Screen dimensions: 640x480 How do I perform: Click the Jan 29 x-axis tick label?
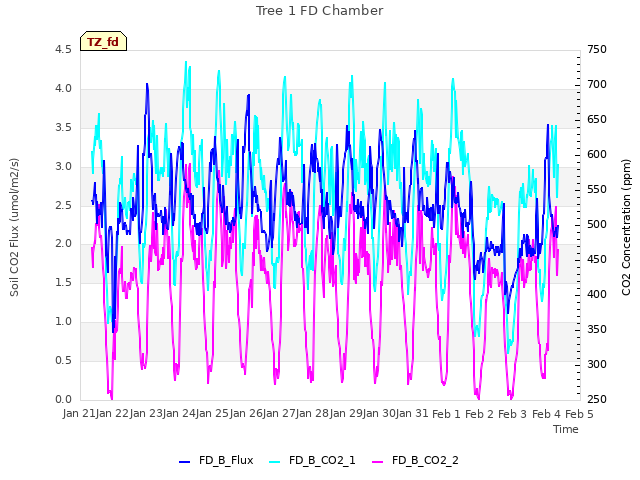(x=346, y=413)
